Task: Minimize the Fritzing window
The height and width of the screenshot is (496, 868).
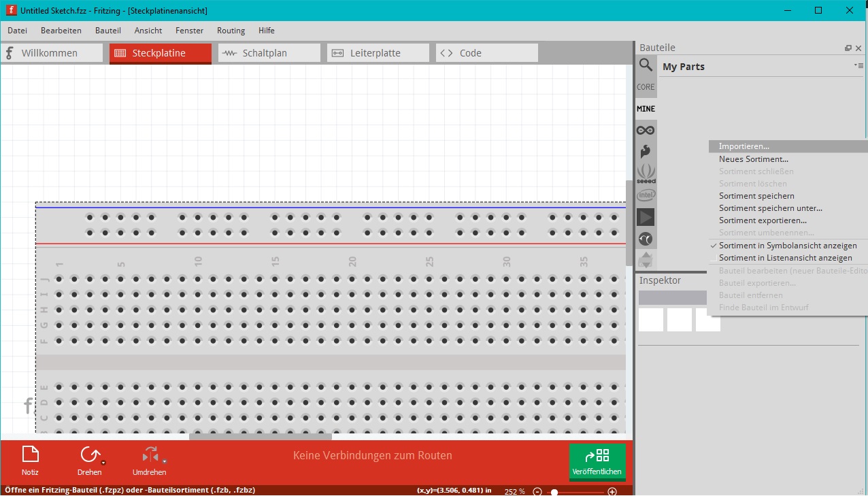Action: click(788, 10)
